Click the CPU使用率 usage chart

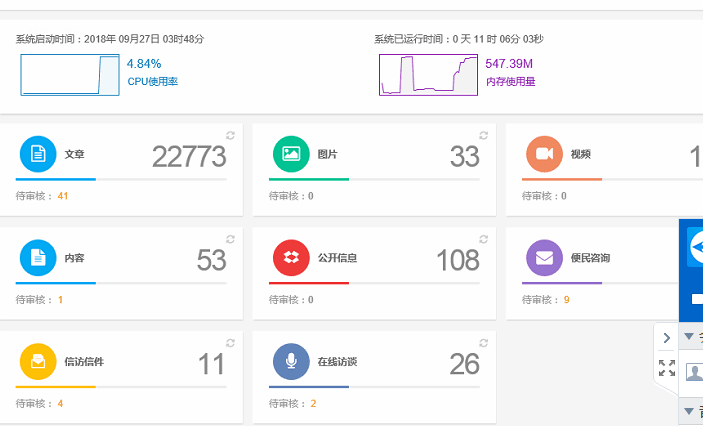tap(70, 74)
